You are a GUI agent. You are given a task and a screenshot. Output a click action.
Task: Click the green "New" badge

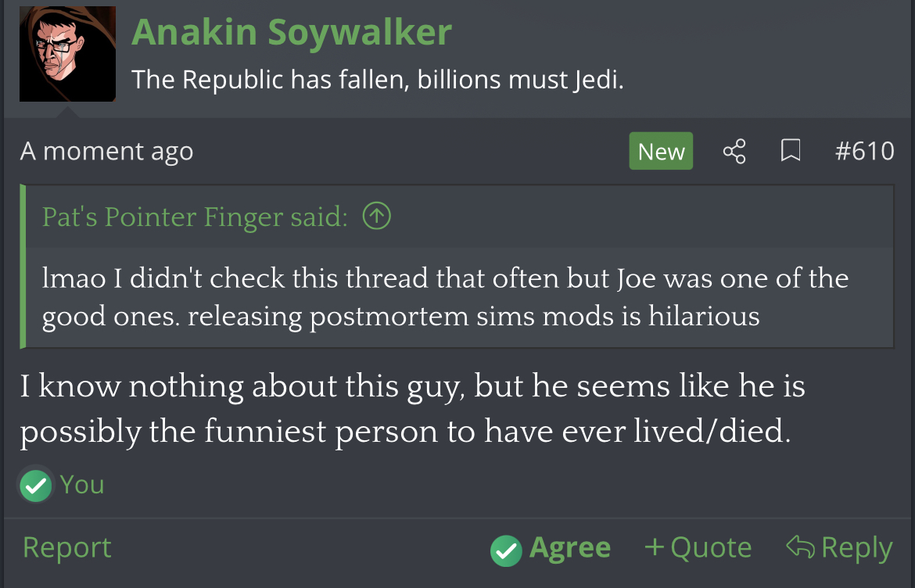[661, 152]
